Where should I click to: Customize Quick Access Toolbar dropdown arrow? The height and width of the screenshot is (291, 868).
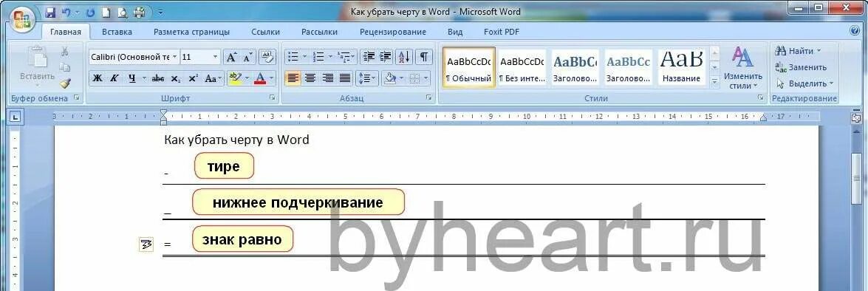point(160,12)
